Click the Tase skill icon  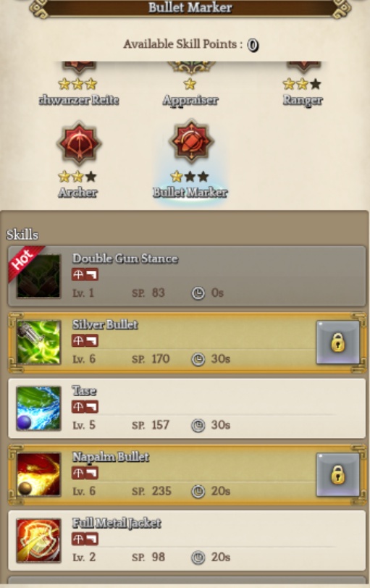pyautogui.click(x=38, y=408)
